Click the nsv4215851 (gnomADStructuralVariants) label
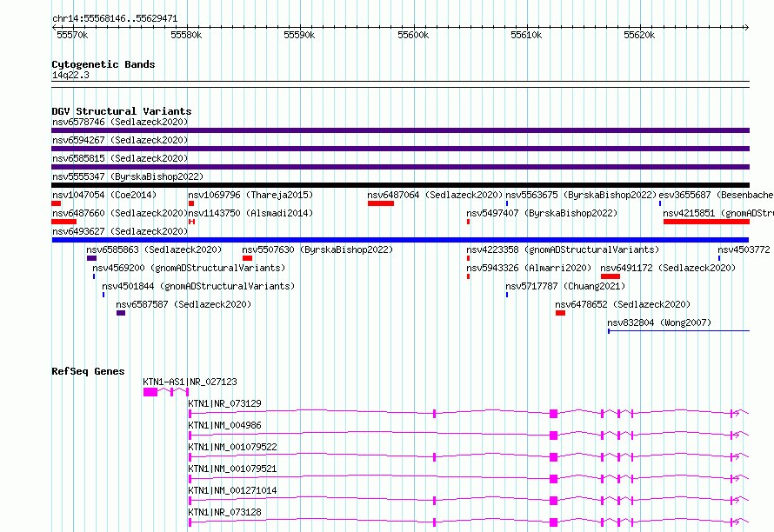Screen dimensions: 774x532 718,213
